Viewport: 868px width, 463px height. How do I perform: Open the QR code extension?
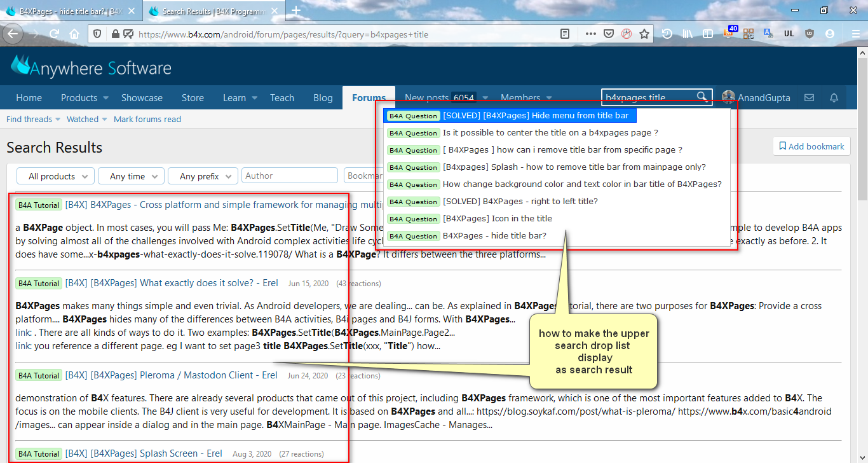pos(749,34)
